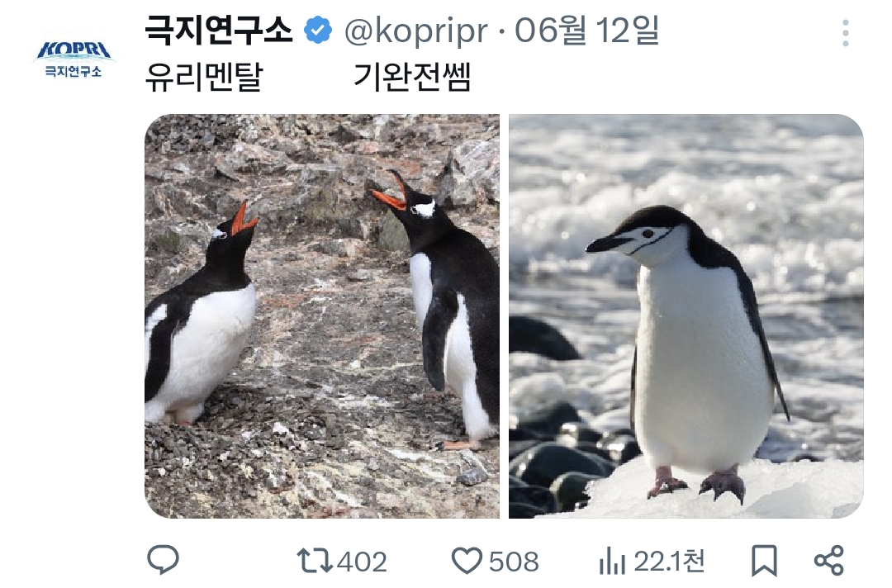
Task: Click the 22.1천 view count
Action: (669, 562)
